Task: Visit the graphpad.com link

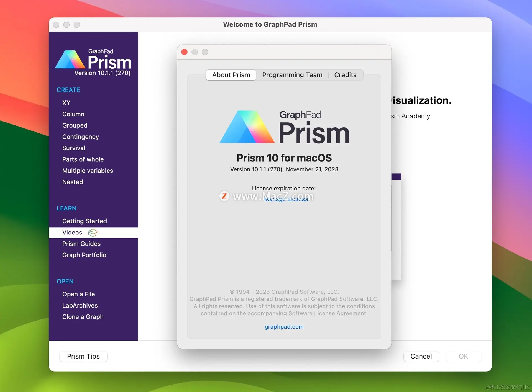Action: (284, 327)
